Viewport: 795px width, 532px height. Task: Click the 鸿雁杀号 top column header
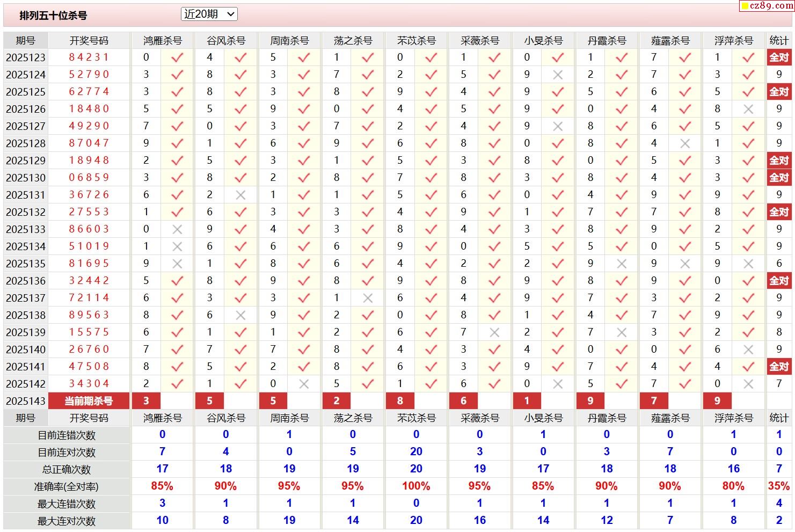162,41
